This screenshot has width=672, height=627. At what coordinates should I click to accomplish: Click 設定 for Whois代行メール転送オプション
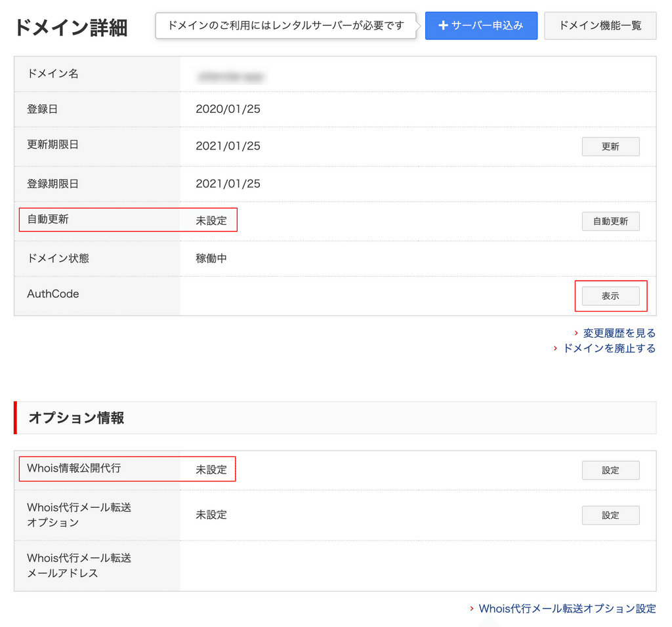pyautogui.click(x=610, y=516)
